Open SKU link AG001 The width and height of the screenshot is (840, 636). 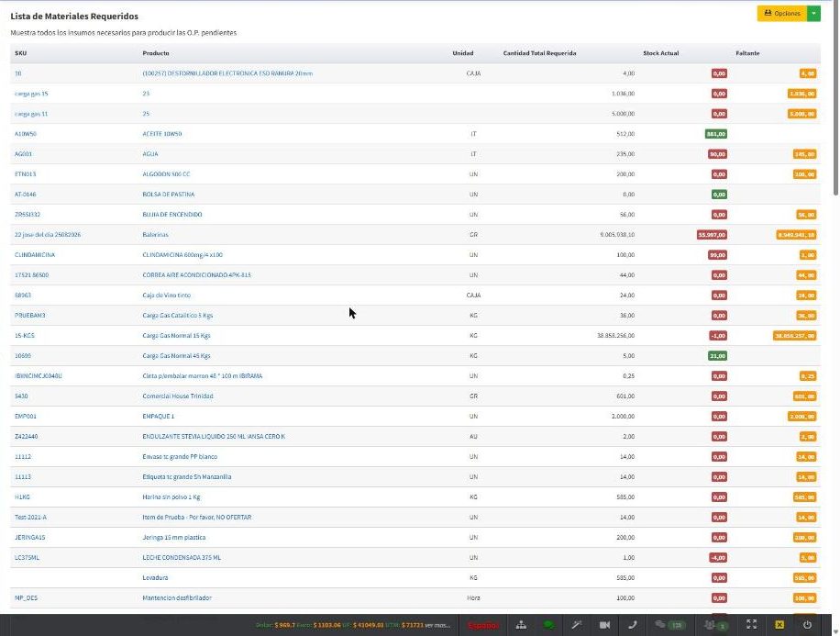pyautogui.click(x=23, y=154)
